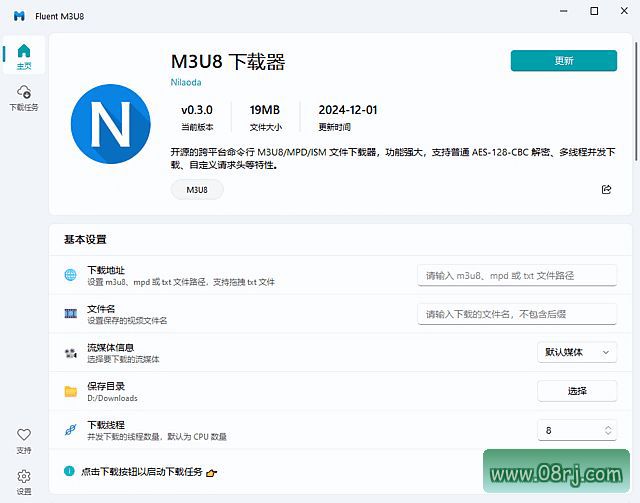Click the share icon on the info card
The width and height of the screenshot is (640, 503).
tap(606, 189)
